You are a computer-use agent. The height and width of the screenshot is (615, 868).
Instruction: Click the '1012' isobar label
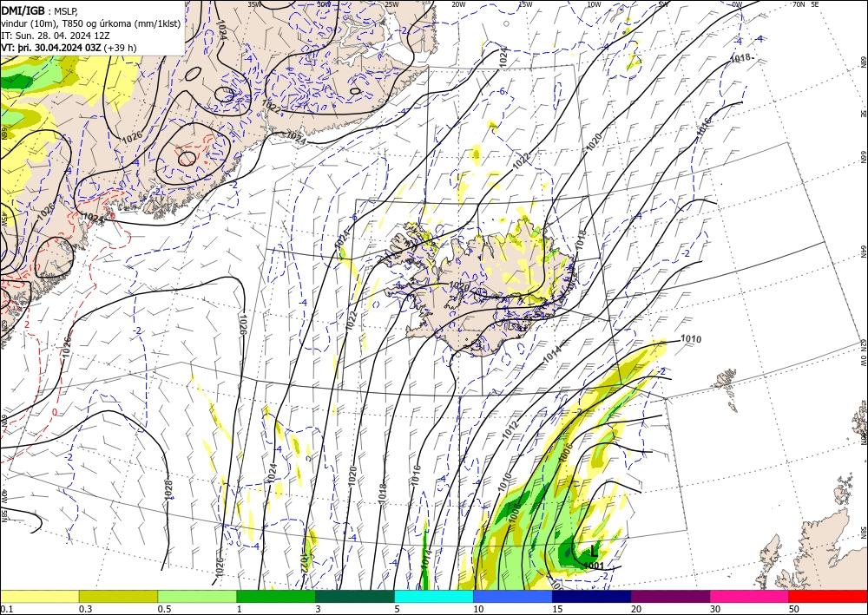coord(510,430)
